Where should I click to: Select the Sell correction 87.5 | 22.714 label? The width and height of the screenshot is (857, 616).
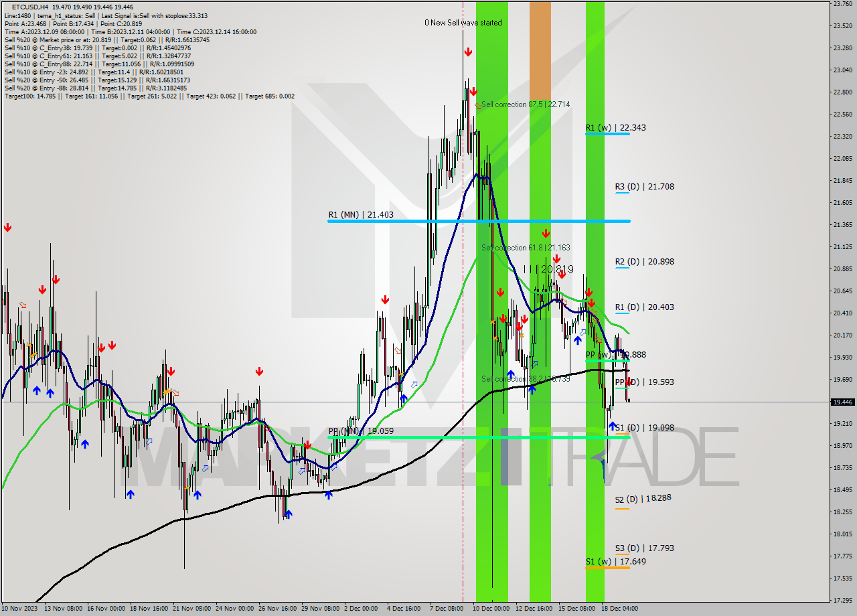(526, 104)
